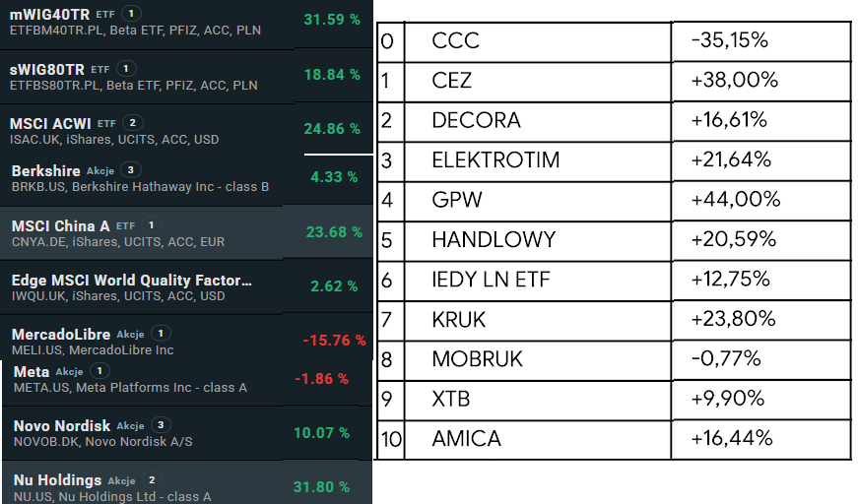Click the position count badge beside mWIG40TR
Screen dimensions: 858x504
click(x=134, y=14)
